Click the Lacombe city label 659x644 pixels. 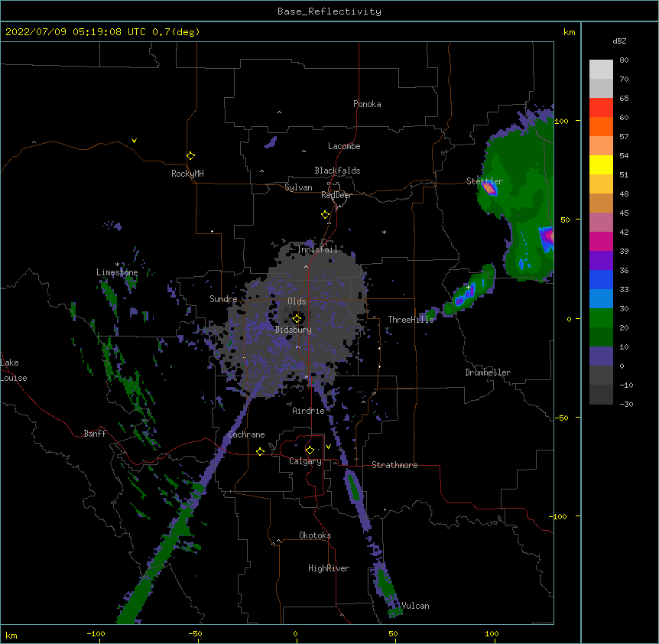(344, 146)
